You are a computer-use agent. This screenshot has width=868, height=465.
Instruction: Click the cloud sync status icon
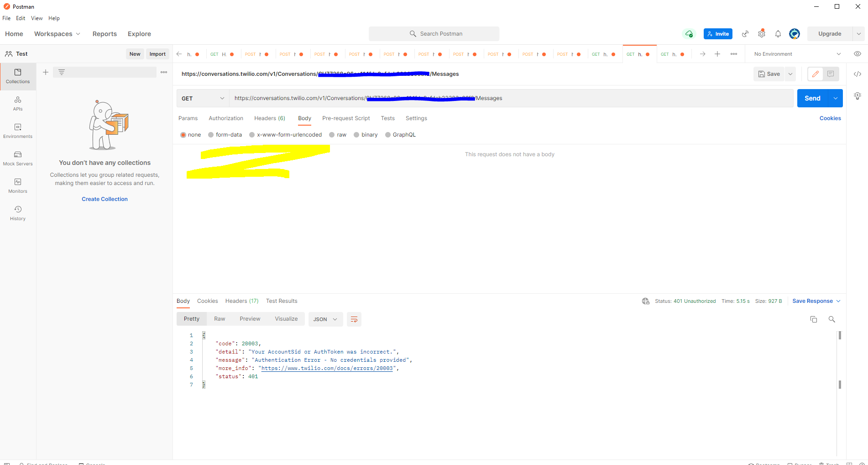click(x=689, y=34)
